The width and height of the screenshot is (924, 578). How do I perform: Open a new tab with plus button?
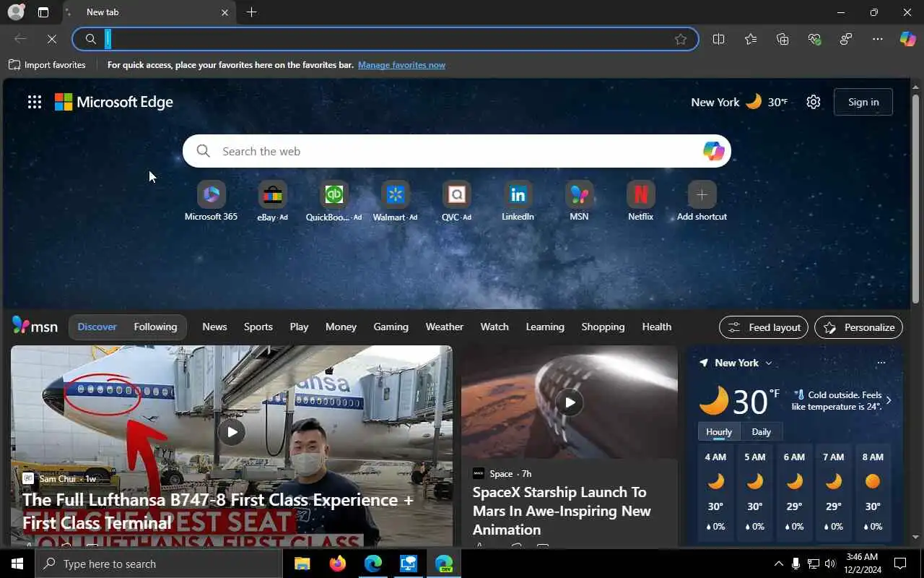[251, 12]
